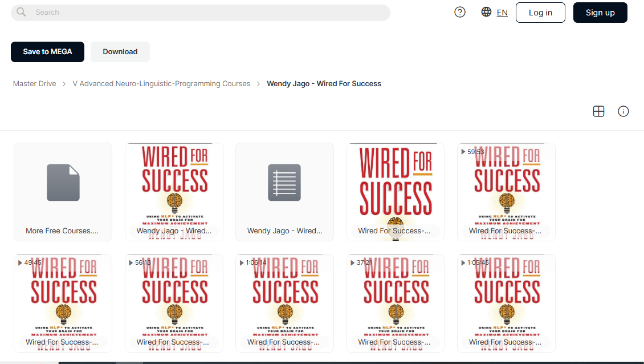Click the generic gray file icon
This screenshot has width=644, height=364.
(x=63, y=183)
